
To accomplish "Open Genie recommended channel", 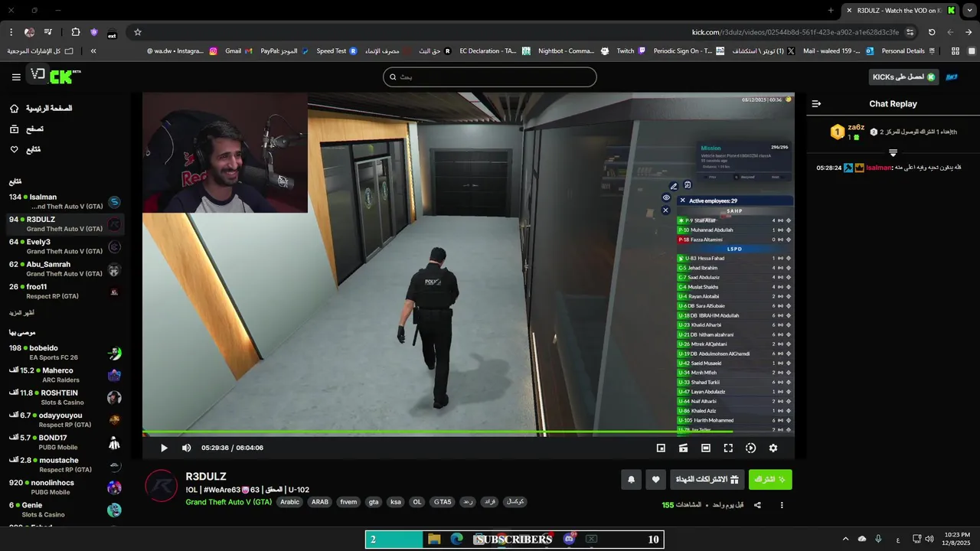I will 65,510.
